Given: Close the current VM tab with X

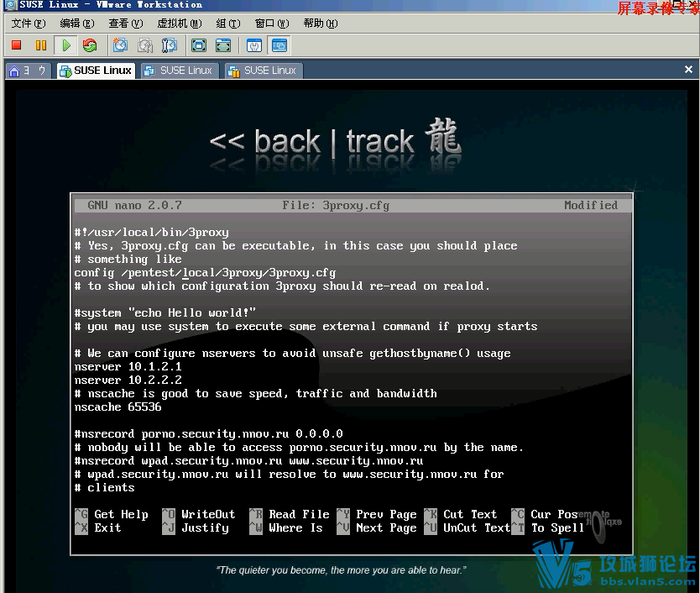Looking at the screenshot, I should pos(688,69).
